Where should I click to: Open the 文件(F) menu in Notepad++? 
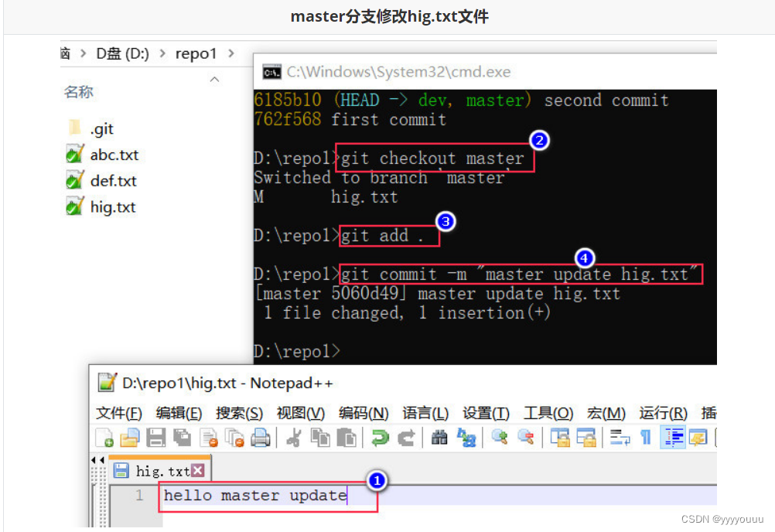[x=118, y=413]
